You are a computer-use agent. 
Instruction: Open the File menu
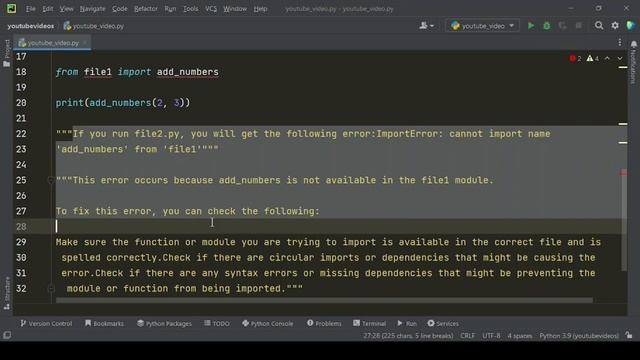coord(31,9)
